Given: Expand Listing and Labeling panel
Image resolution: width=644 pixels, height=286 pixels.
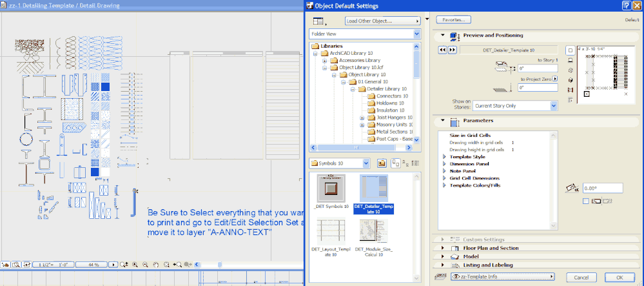Looking at the screenshot, I should tap(442, 265).
